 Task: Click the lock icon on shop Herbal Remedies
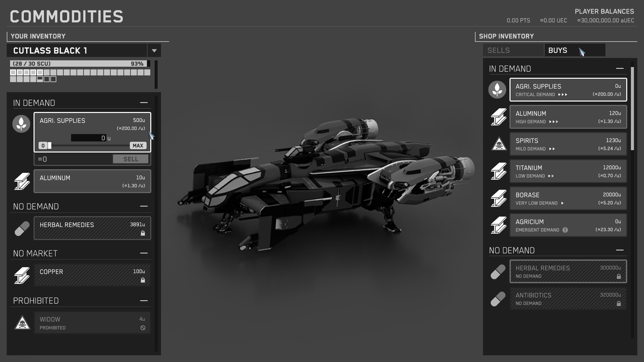coord(619,277)
